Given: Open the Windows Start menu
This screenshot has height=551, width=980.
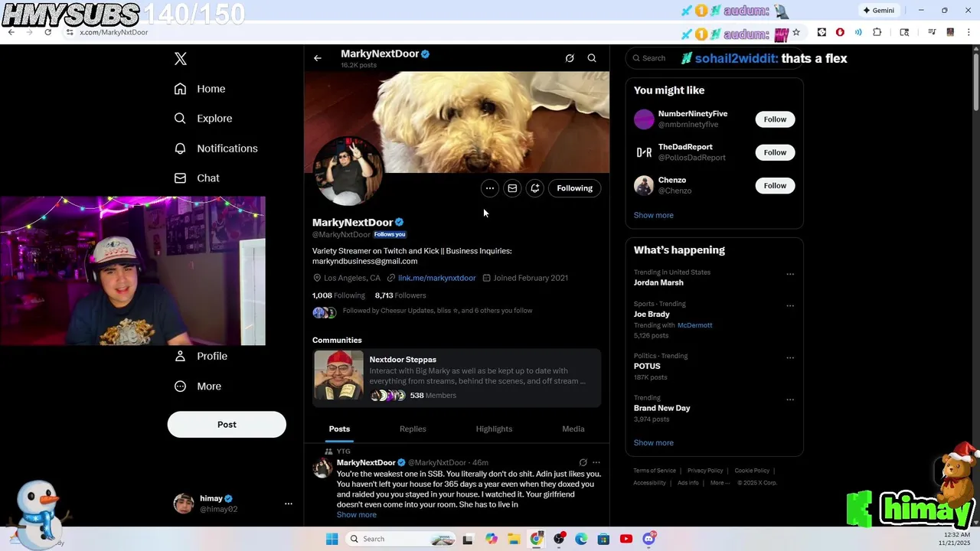Looking at the screenshot, I should (332, 539).
